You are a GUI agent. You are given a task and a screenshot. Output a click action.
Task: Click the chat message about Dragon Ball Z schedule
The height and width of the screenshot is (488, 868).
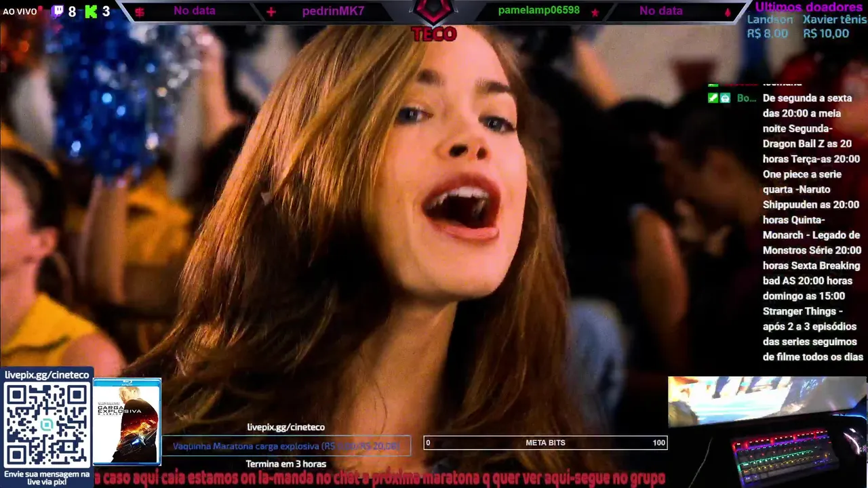[x=812, y=227]
